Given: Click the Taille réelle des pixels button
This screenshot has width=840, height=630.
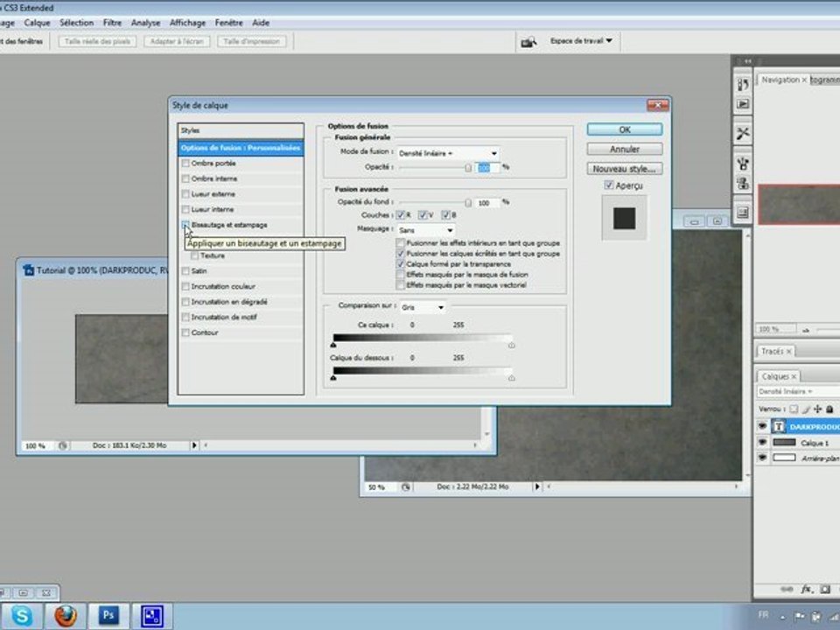Looking at the screenshot, I should (x=97, y=41).
